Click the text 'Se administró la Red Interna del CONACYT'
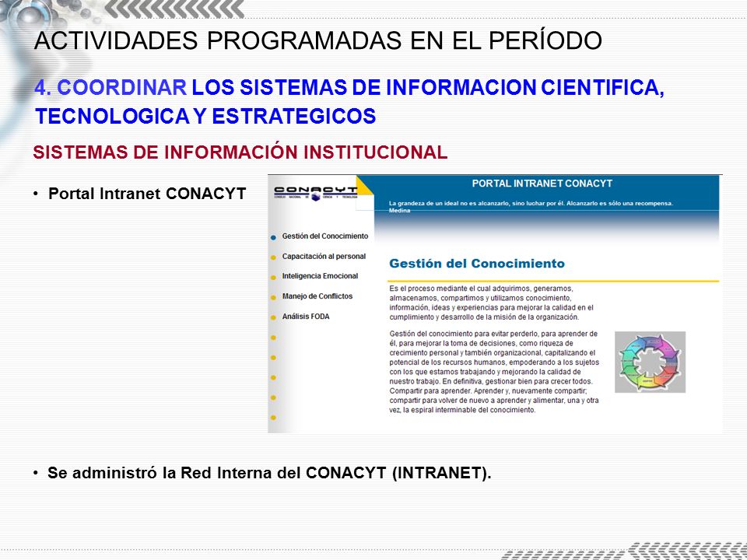The width and height of the screenshot is (747, 560). coord(269,473)
